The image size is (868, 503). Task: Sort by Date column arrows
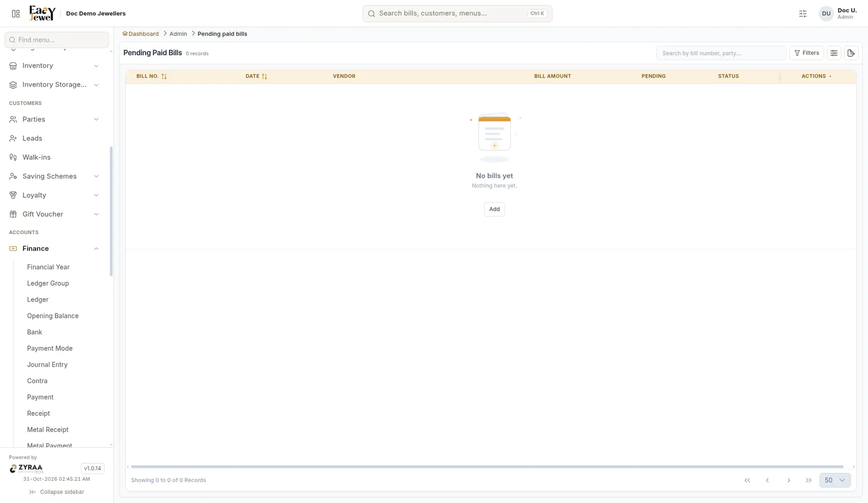[264, 76]
